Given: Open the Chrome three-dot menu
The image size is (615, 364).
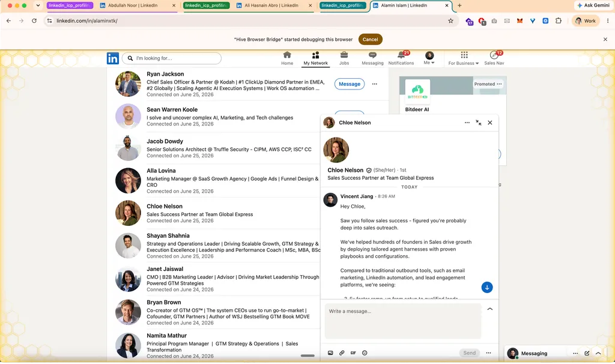Looking at the screenshot, I should coord(608,21).
